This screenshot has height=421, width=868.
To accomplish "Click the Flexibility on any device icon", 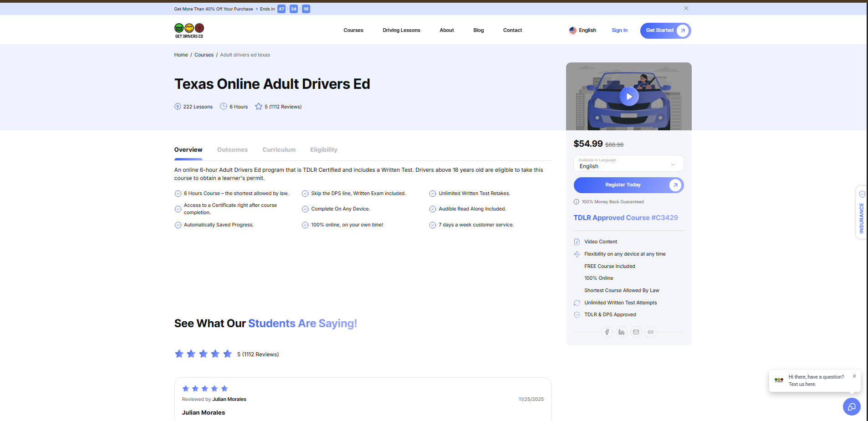I will [577, 254].
